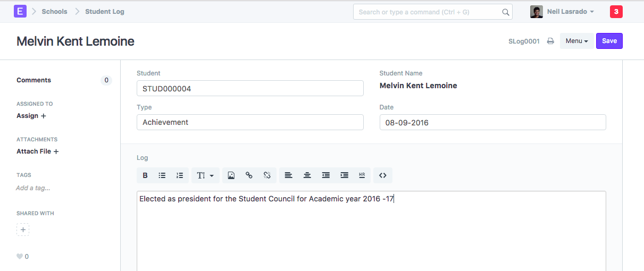Open the Menu dropdown

(576, 41)
